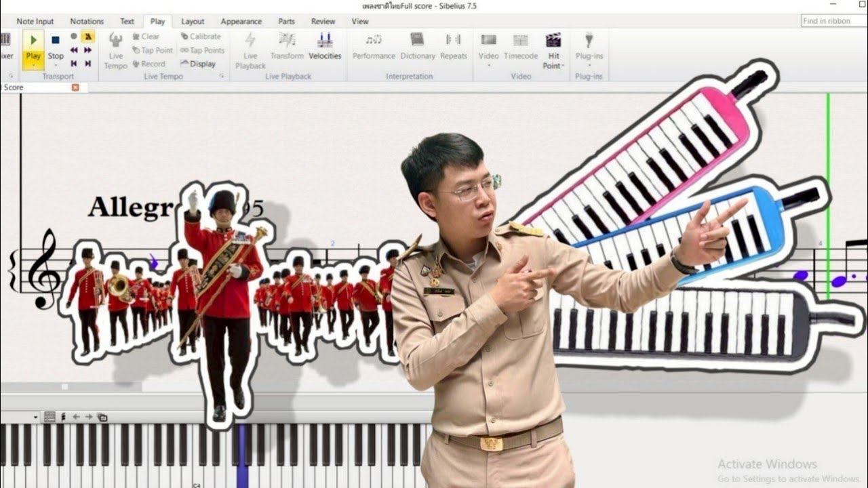Click the Fast-forward double-arrow icon
This screenshot has height=488, width=868.
click(88, 50)
